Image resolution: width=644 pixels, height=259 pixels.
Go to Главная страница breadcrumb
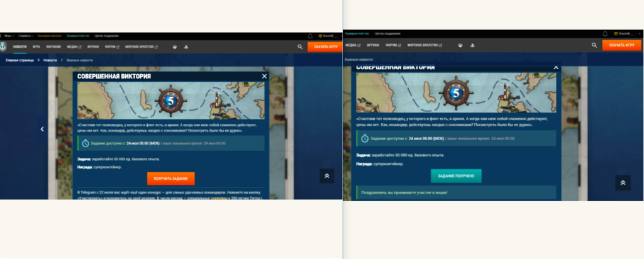[19, 60]
